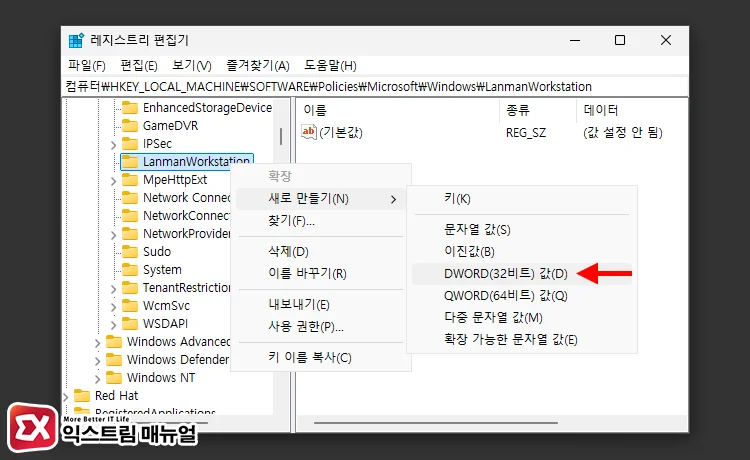Click the Red Hat folder icon
The height and width of the screenshot is (460, 750).
coord(81,396)
